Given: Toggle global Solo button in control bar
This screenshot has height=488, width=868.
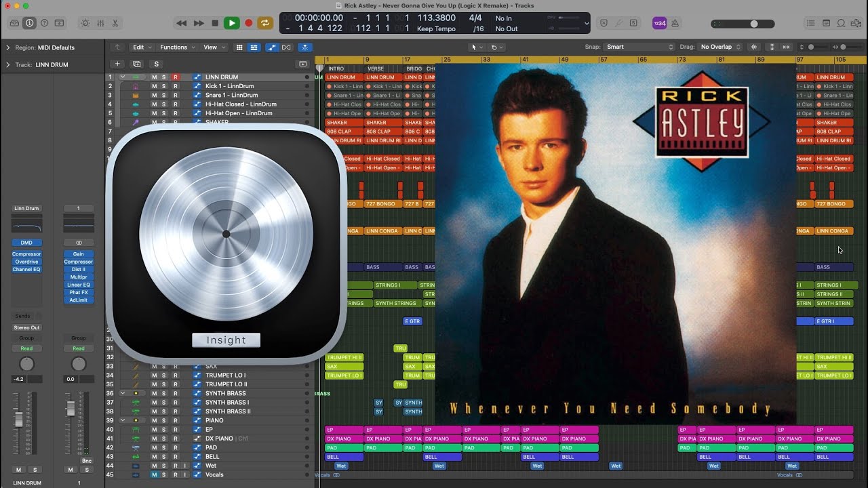Looking at the screenshot, I should [x=633, y=23].
